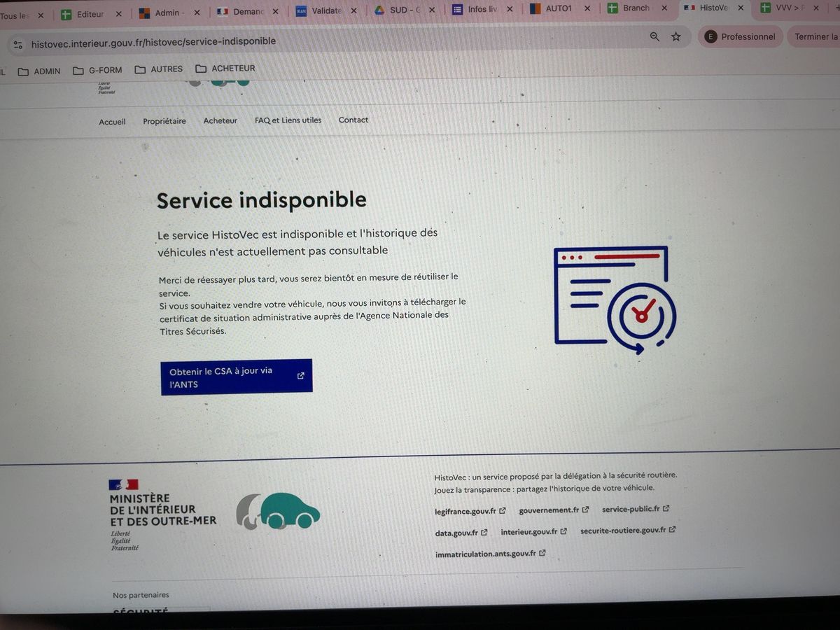Click the browser window with clock illustration
The image size is (840, 630).
[614, 300]
